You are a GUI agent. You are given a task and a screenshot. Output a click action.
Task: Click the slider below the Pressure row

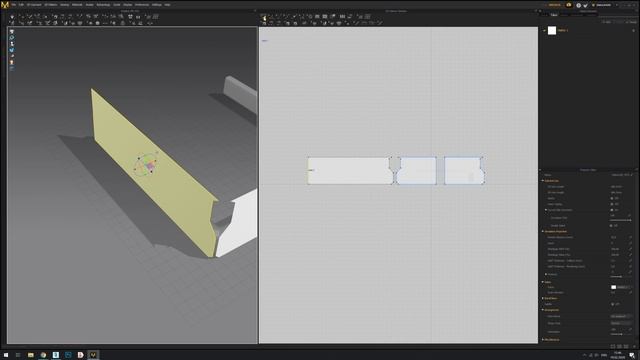click(621, 277)
